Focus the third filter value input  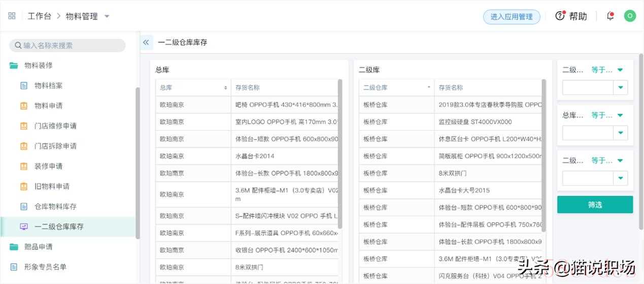pos(588,178)
